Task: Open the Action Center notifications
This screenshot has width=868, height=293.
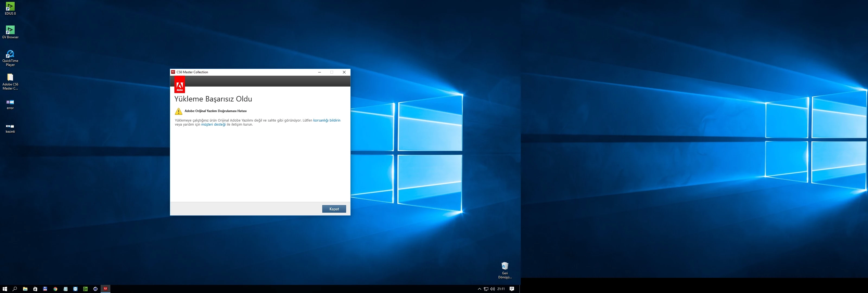Action: [512, 289]
